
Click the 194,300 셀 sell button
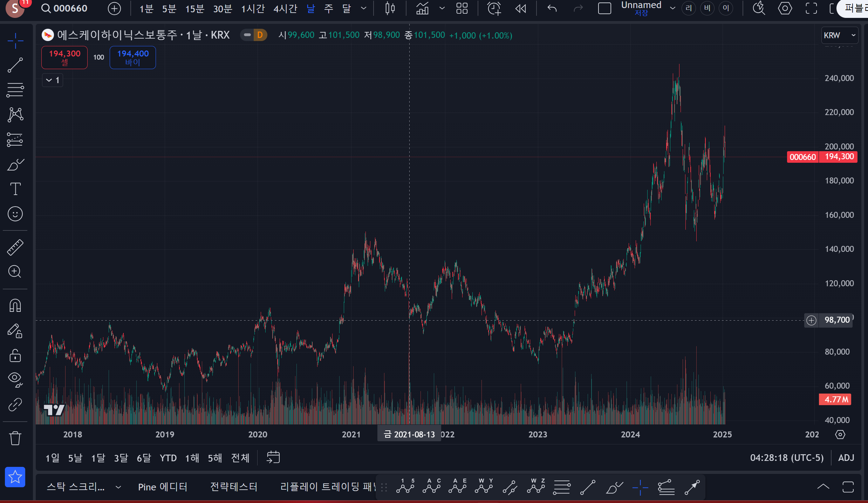(x=64, y=58)
